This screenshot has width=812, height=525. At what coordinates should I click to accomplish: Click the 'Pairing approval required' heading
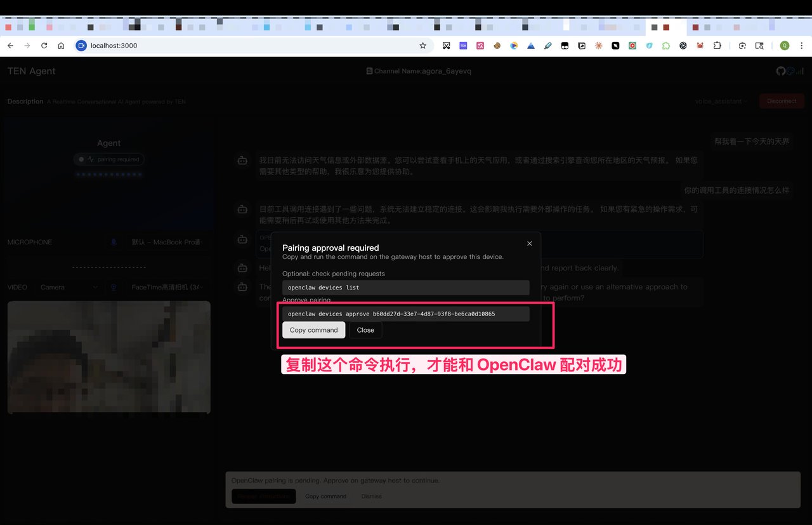point(331,248)
